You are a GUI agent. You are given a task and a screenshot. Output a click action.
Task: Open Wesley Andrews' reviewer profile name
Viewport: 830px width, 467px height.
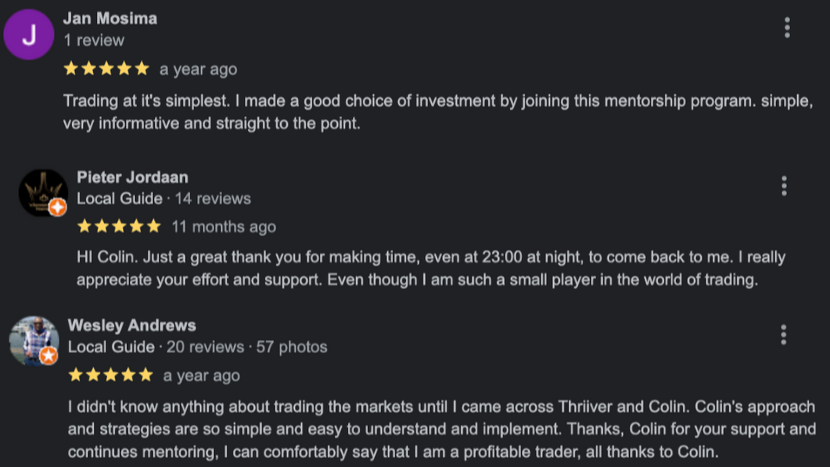coord(131,326)
